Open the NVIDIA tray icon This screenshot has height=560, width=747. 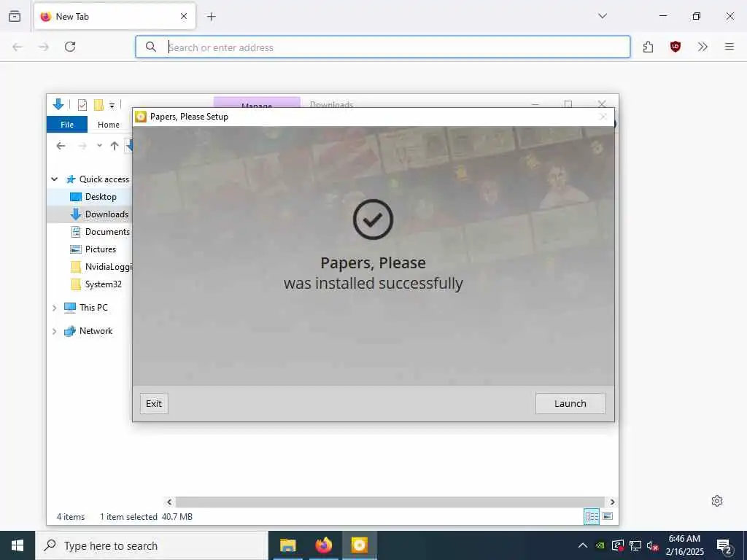click(600, 545)
